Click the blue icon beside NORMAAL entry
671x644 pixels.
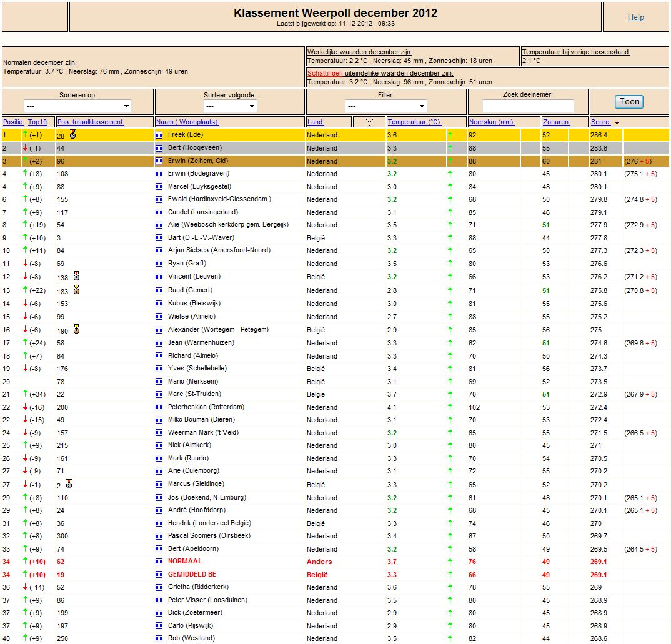(159, 562)
